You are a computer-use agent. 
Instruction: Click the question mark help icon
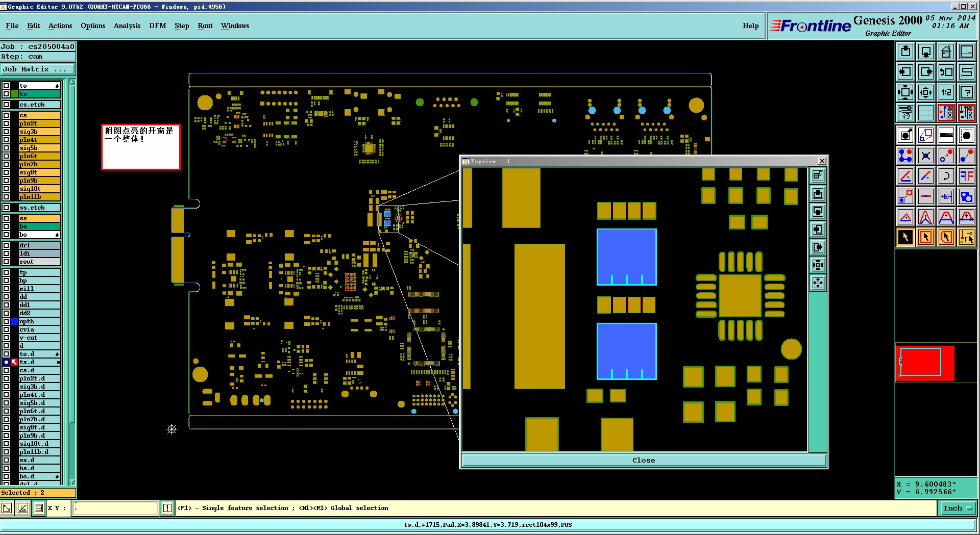click(x=967, y=92)
